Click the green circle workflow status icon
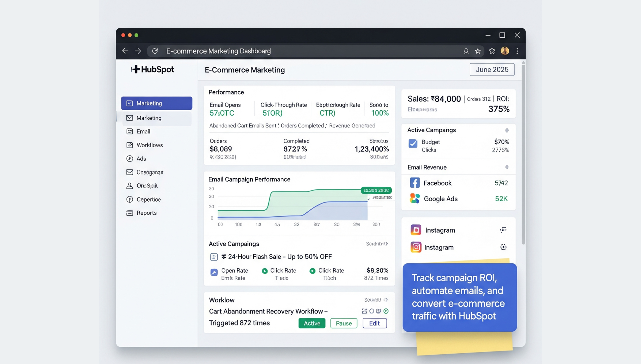Image resolution: width=641 pixels, height=364 pixels. [x=386, y=311]
